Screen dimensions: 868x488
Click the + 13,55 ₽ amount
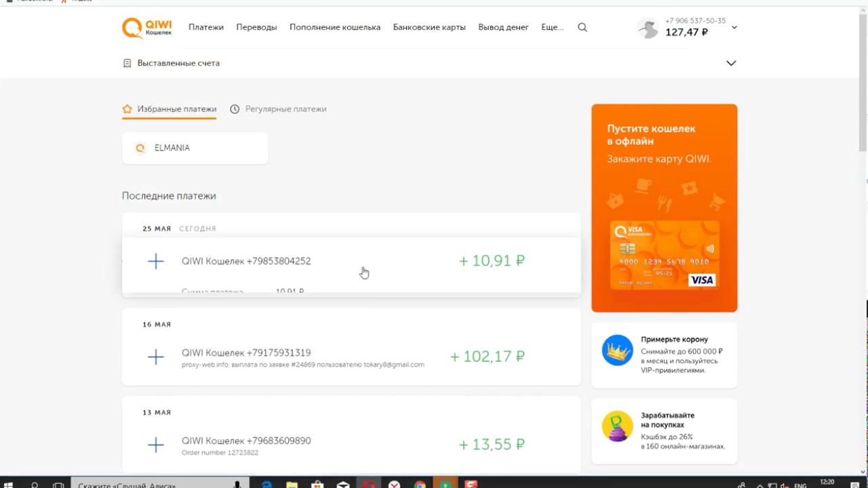(x=492, y=445)
